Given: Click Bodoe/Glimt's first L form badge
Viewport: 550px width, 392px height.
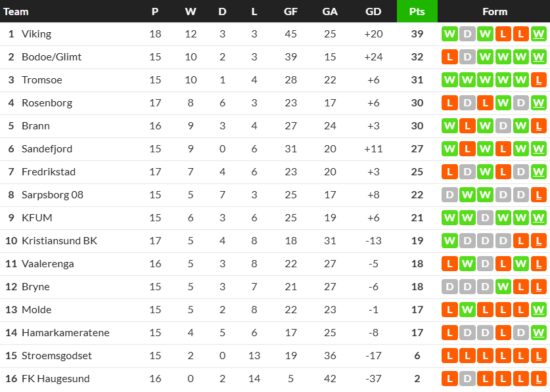Looking at the screenshot, I should [x=449, y=57].
